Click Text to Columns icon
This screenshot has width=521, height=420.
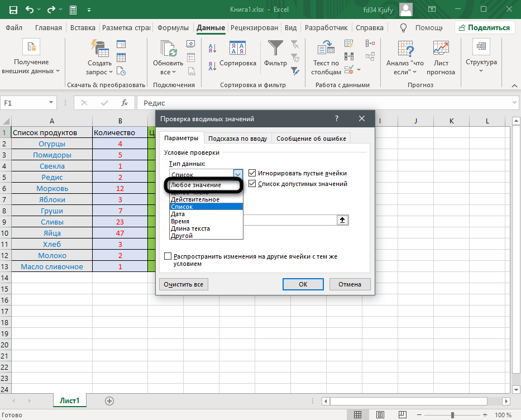coord(326,49)
